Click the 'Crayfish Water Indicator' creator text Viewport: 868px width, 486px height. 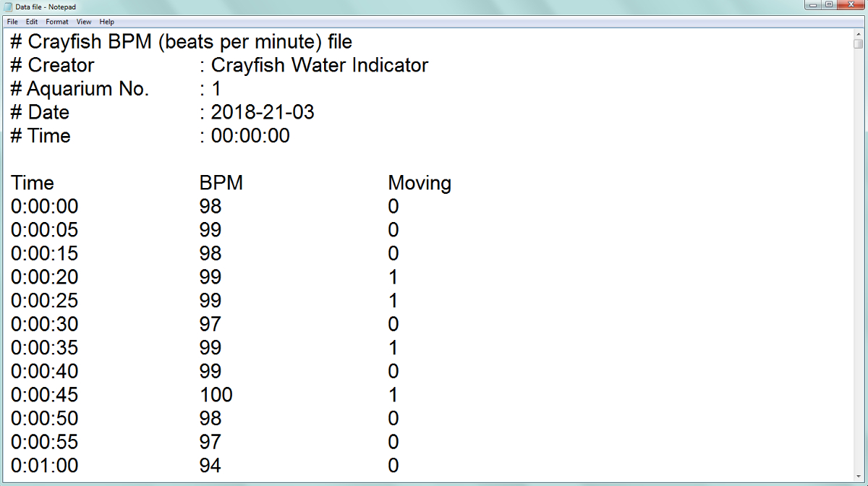pyautogui.click(x=320, y=65)
